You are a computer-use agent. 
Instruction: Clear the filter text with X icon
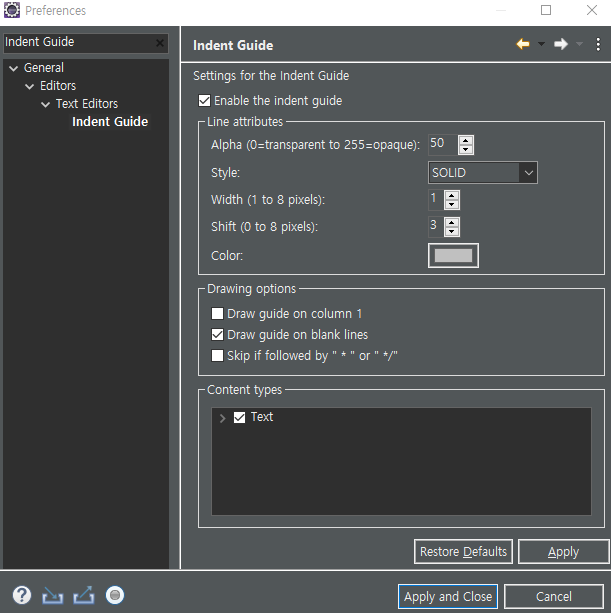tap(159, 43)
